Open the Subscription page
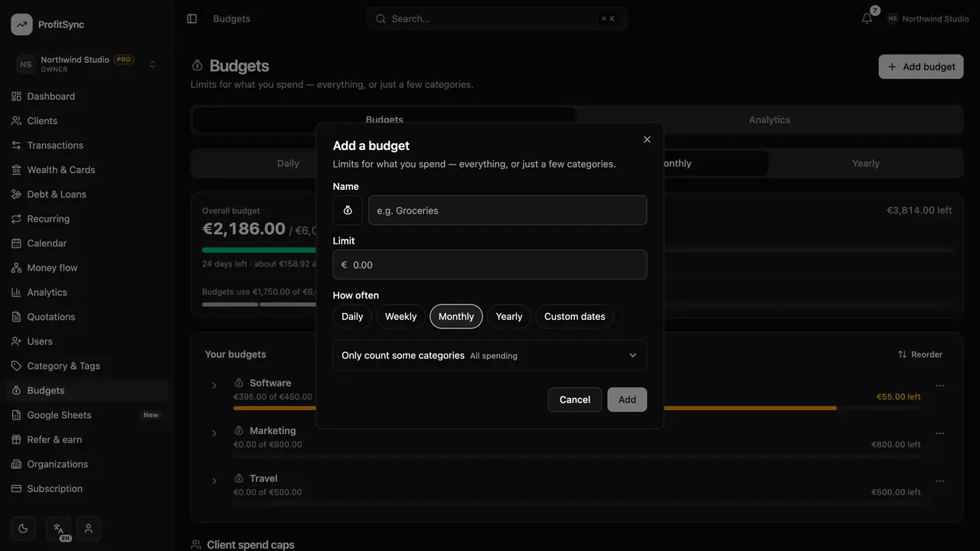Screen dimensions: 980x551 87,488
